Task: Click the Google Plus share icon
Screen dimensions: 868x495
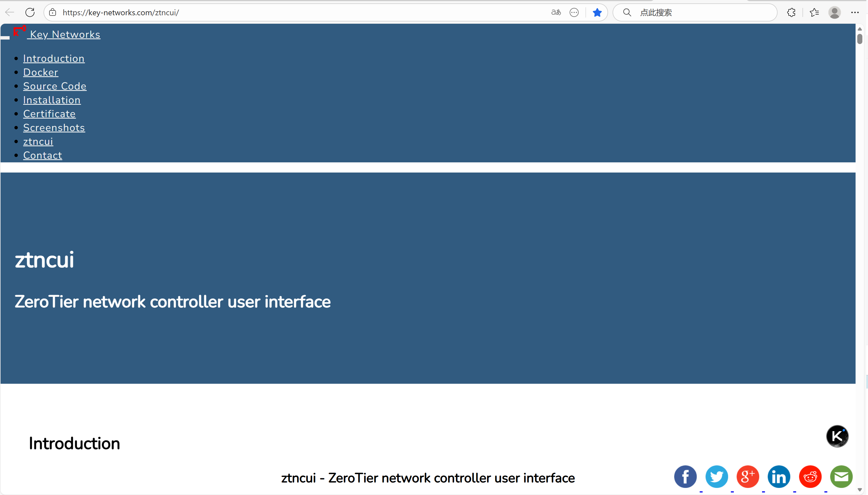Action: click(x=748, y=477)
